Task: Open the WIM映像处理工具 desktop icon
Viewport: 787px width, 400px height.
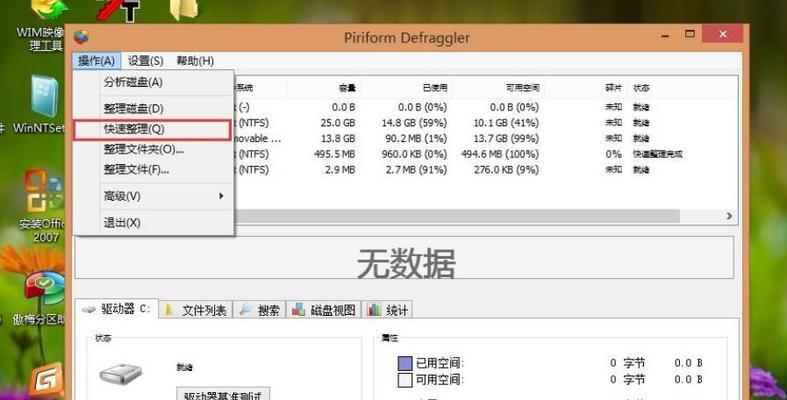Action: pos(45,23)
